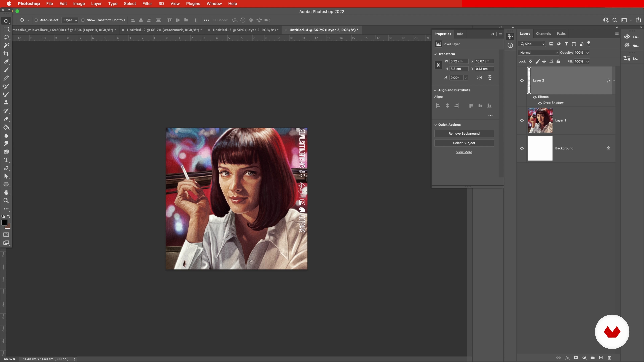The width and height of the screenshot is (644, 362).
Task: Select the Pen tool
Action: point(6,168)
